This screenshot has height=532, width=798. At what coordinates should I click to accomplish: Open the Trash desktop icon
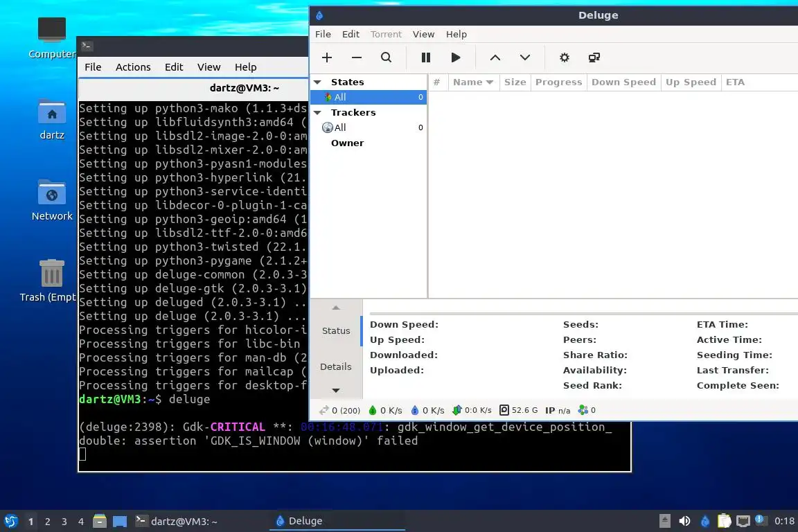pos(52,273)
